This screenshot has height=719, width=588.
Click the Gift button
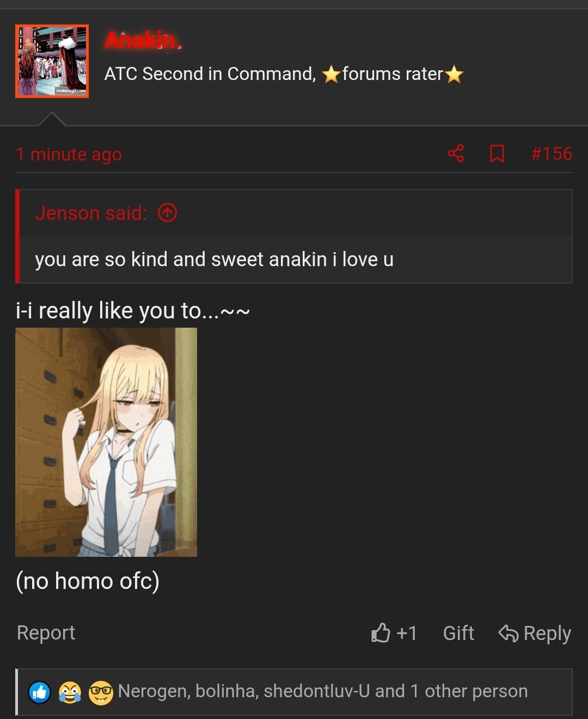(x=458, y=633)
